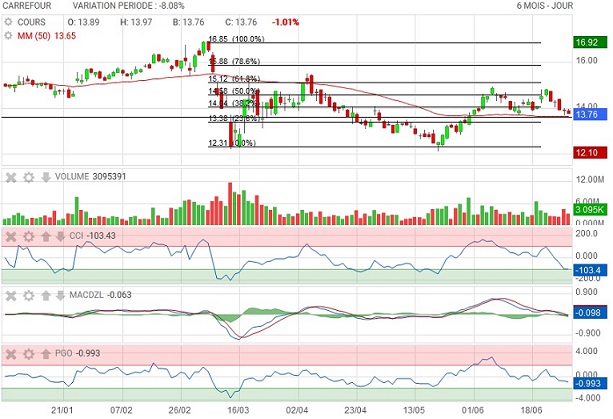Open settings gear next to MM (50)
The image size is (613, 419).
(8, 36)
